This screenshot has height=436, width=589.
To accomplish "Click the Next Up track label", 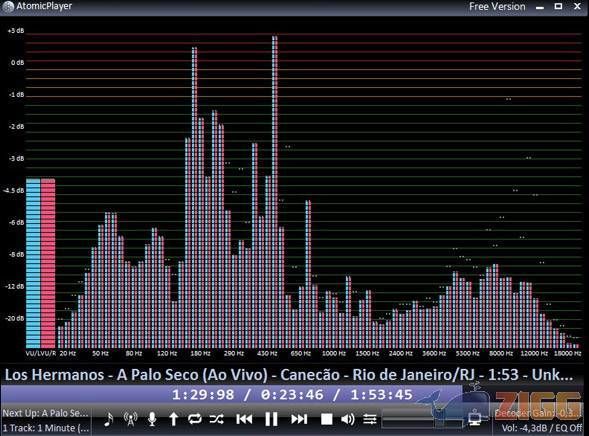I will click(45, 413).
